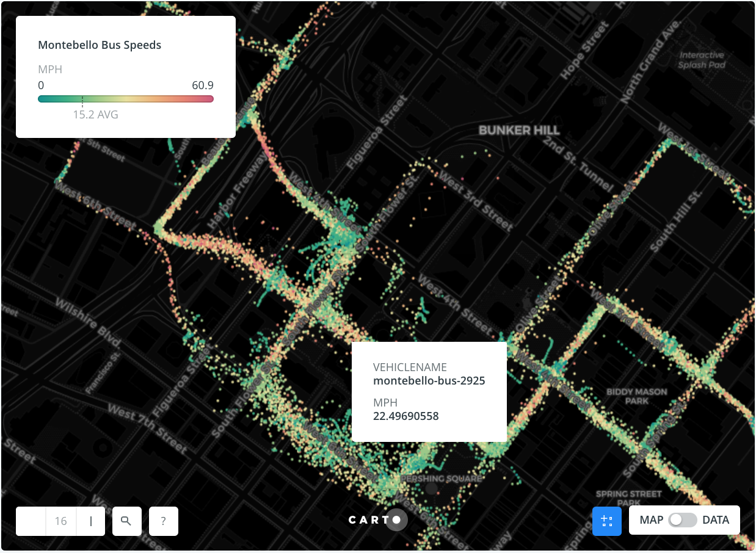
Task: Click the montebello-bus-2925 vehicle name in popup
Action: click(429, 381)
